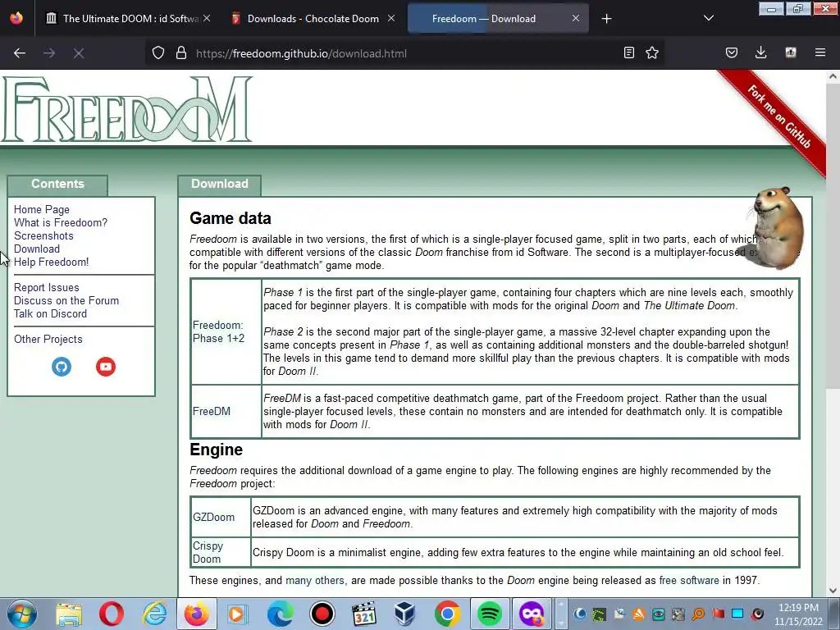Image resolution: width=840 pixels, height=630 pixels.
Task: Toggle reader view icon in address bar
Action: [x=629, y=52]
